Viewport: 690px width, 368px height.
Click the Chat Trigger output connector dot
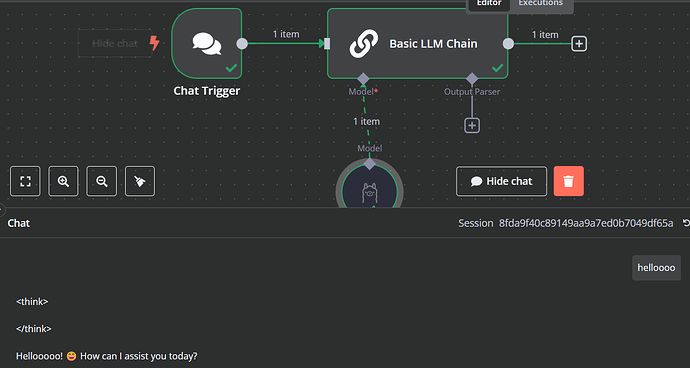point(242,44)
